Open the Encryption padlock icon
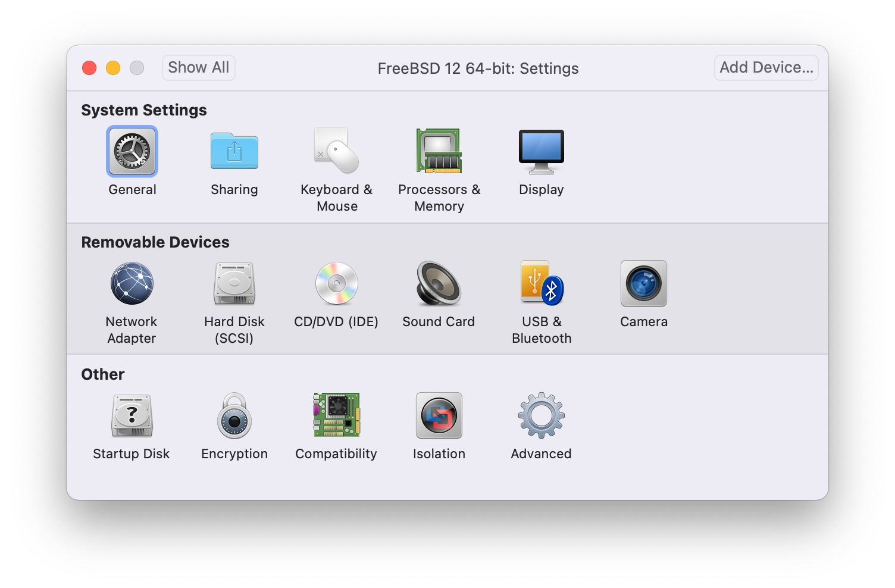Viewport: 895px width, 588px height. [234, 415]
